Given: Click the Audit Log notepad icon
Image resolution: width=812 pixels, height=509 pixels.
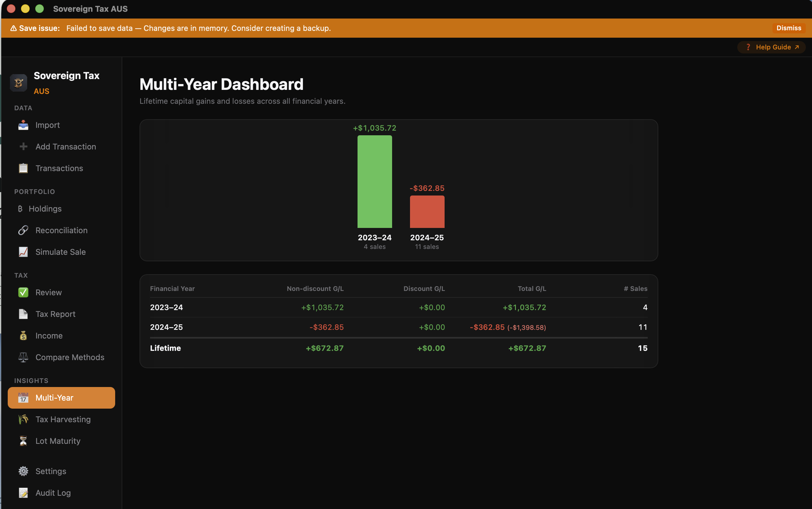Looking at the screenshot, I should pos(23,493).
